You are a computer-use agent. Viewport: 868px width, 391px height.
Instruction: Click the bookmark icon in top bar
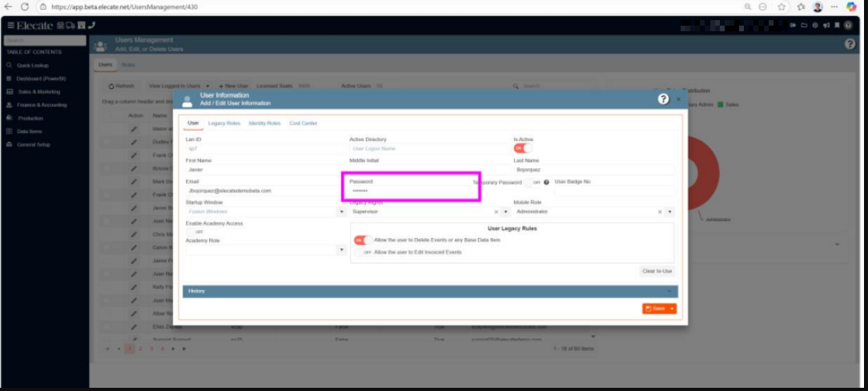click(837, 26)
